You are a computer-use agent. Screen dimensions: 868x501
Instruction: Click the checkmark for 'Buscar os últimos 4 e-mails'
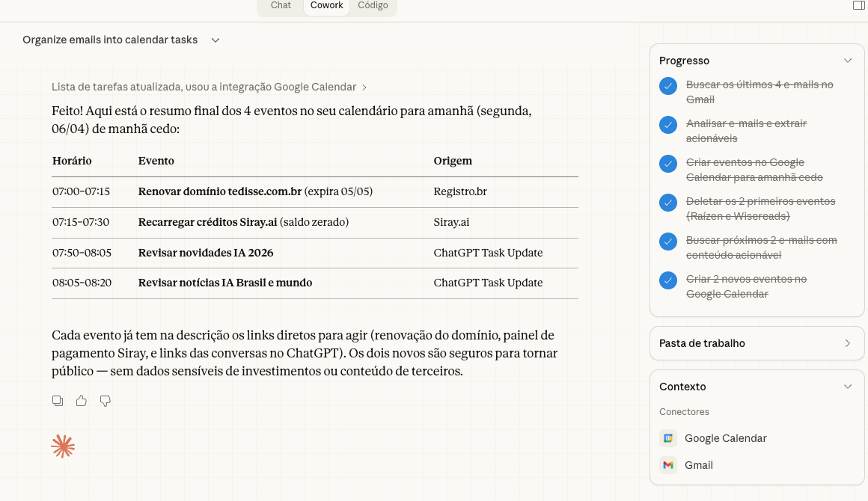[668, 86]
